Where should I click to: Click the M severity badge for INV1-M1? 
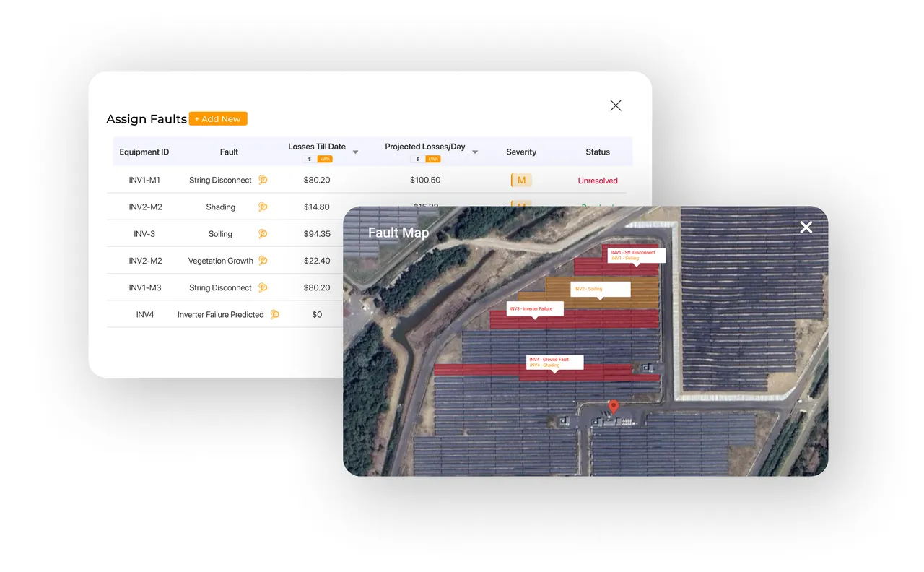pos(521,180)
